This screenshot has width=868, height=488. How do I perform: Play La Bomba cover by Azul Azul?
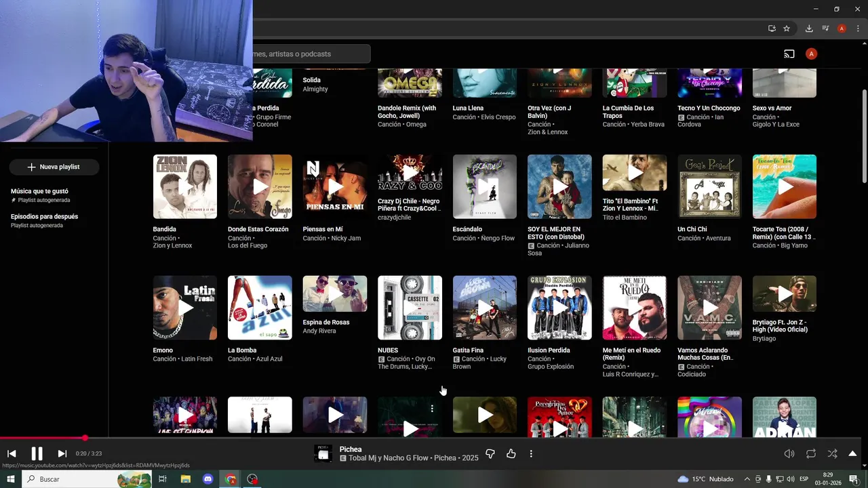click(260, 308)
